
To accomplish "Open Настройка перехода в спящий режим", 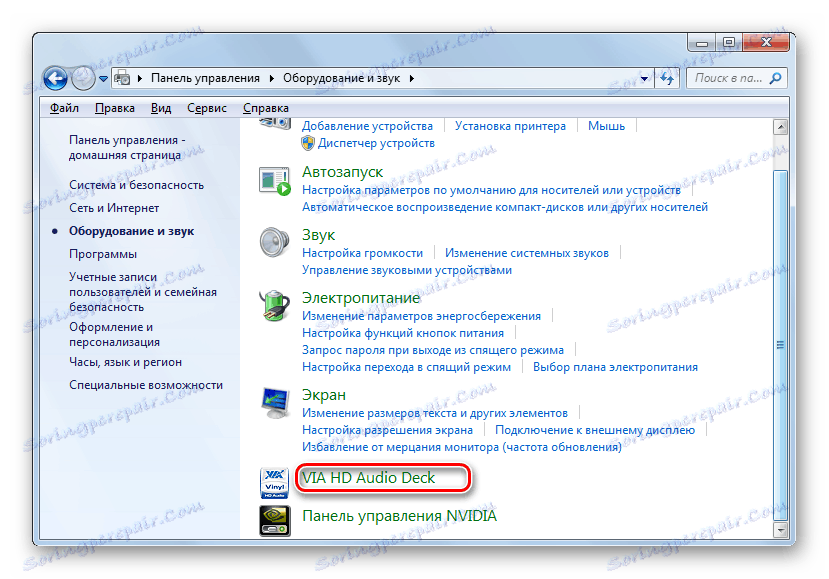I will 406,366.
